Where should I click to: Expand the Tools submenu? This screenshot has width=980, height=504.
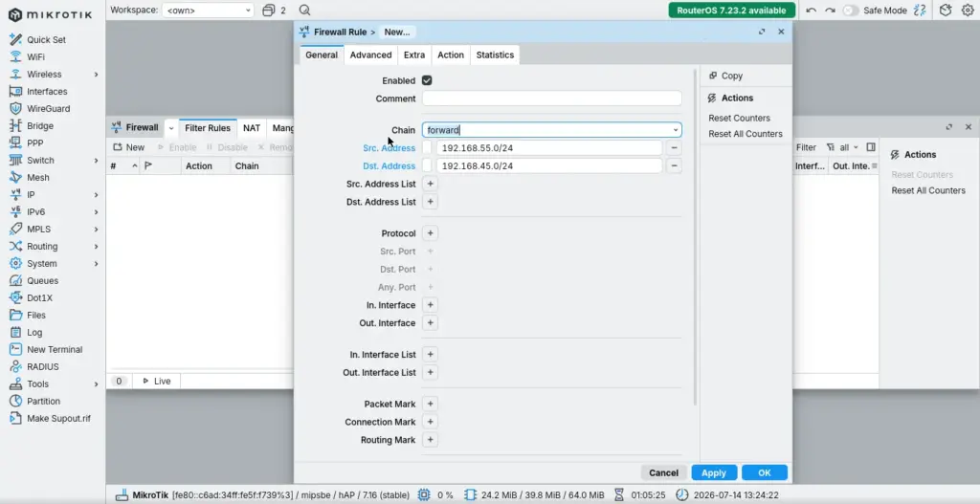point(97,384)
